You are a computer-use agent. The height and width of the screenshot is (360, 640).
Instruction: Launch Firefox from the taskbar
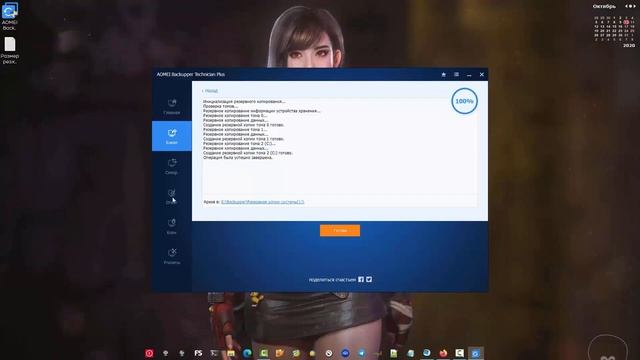point(443,353)
